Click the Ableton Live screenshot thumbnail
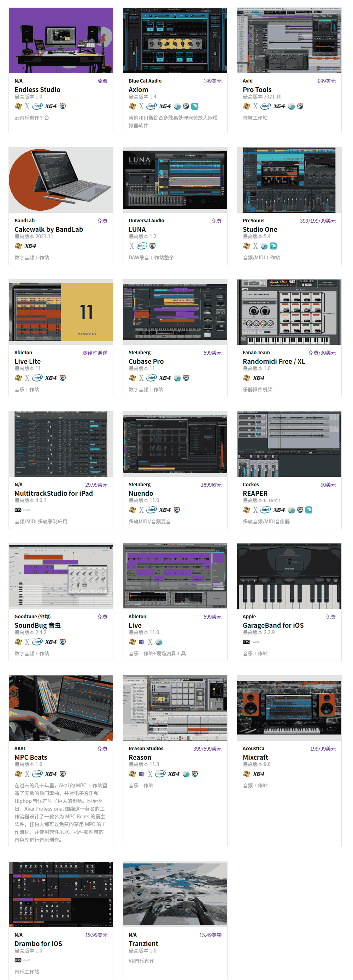The height and width of the screenshot is (980, 353). pos(175,576)
